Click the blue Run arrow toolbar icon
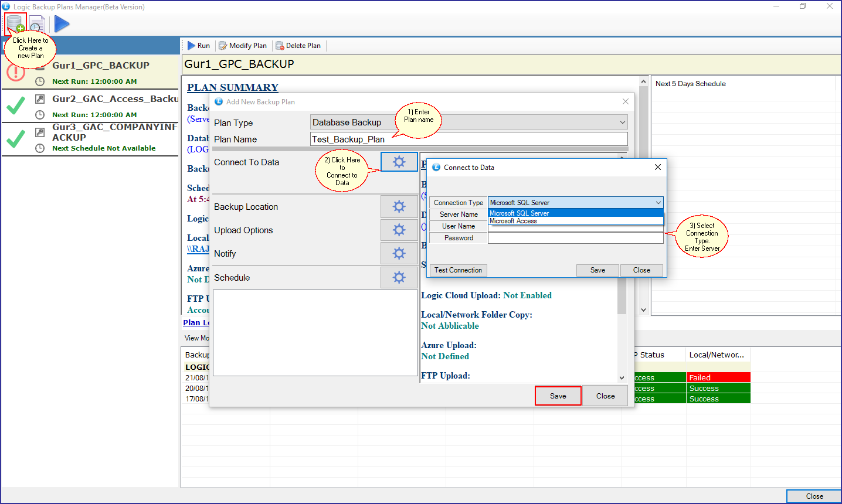842x504 pixels. (62, 24)
